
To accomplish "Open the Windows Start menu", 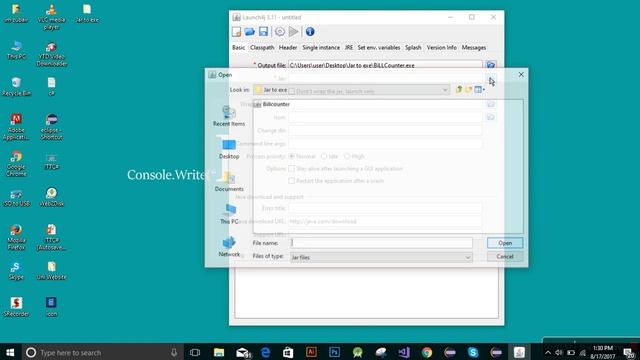I will click(x=10, y=352).
